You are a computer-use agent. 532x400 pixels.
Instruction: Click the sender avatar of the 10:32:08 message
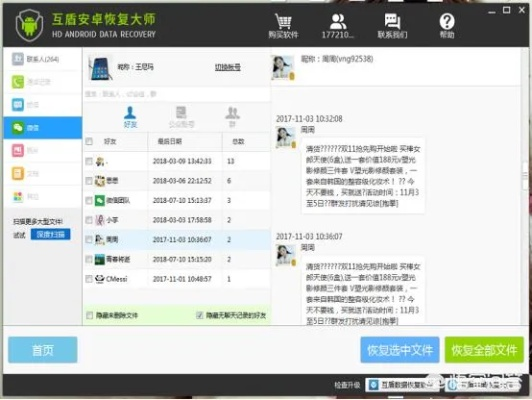point(285,137)
